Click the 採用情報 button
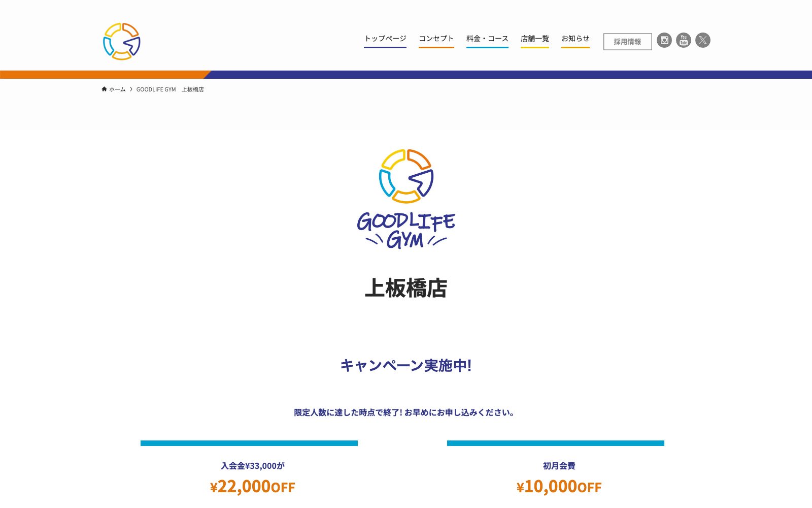The height and width of the screenshot is (508, 812). pos(628,42)
